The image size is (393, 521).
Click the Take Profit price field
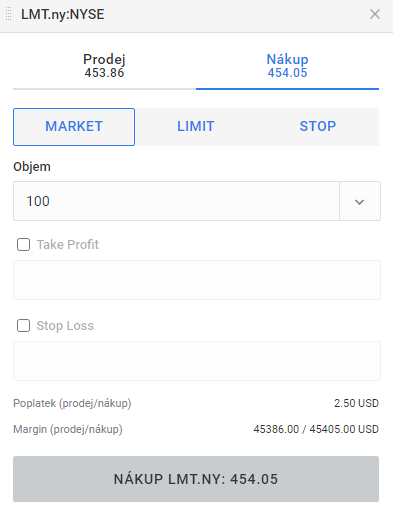pyautogui.click(x=197, y=280)
